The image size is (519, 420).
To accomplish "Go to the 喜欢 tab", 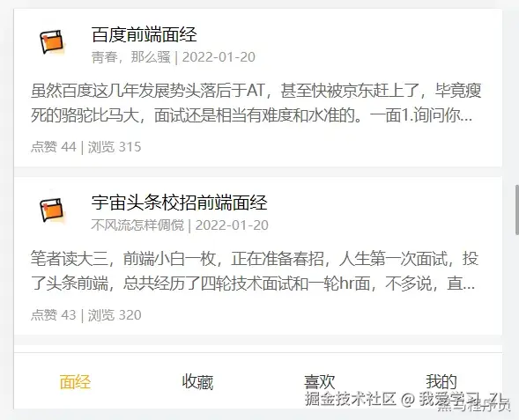I will (x=319, y=381).
